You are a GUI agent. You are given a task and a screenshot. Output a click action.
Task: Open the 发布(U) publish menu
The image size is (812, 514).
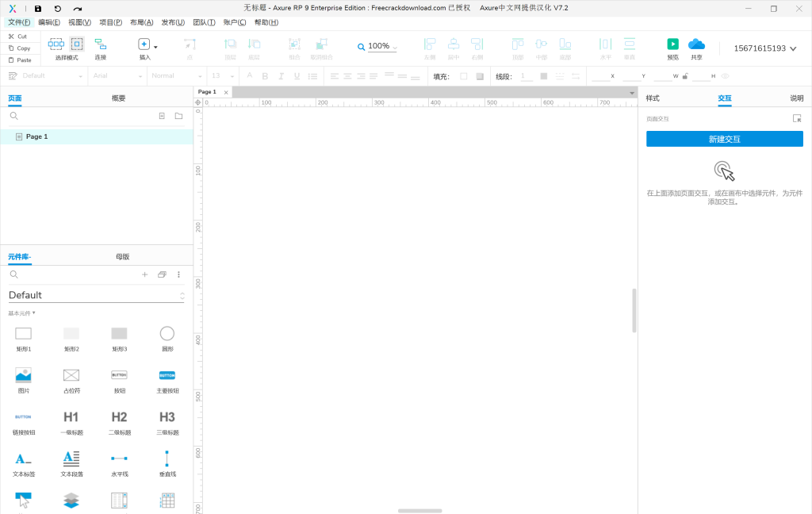tap(172, 22)
